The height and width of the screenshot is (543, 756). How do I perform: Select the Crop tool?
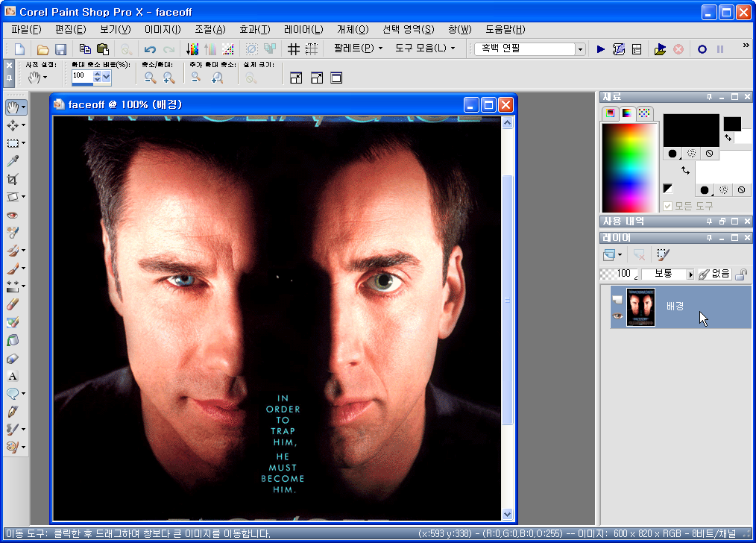tap(13, 179)
